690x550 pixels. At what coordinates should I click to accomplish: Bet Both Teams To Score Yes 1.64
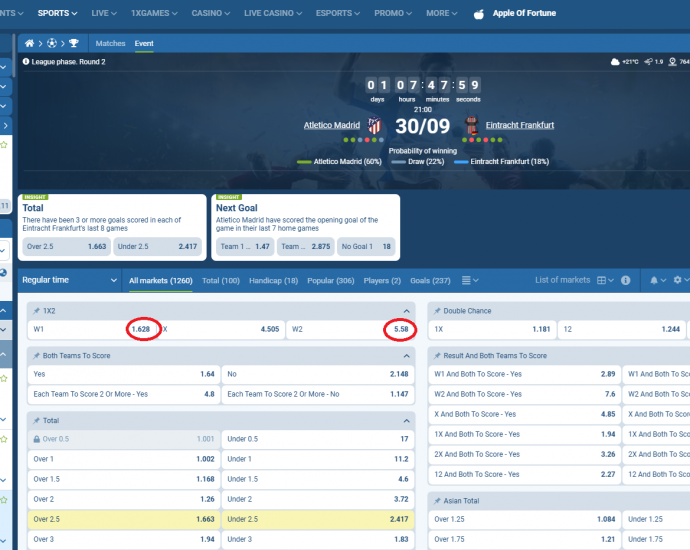pyautogui.click(x=124, y=374)
